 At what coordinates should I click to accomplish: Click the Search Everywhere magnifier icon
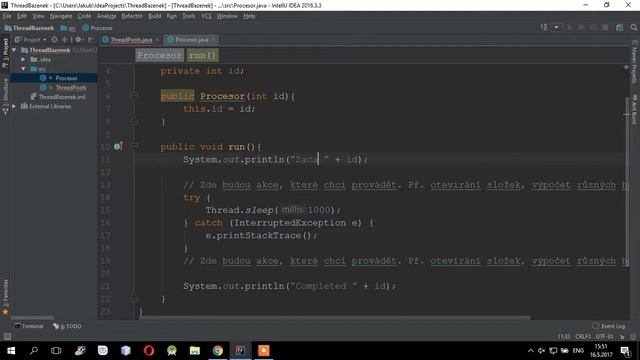click(x=633, y=27)
